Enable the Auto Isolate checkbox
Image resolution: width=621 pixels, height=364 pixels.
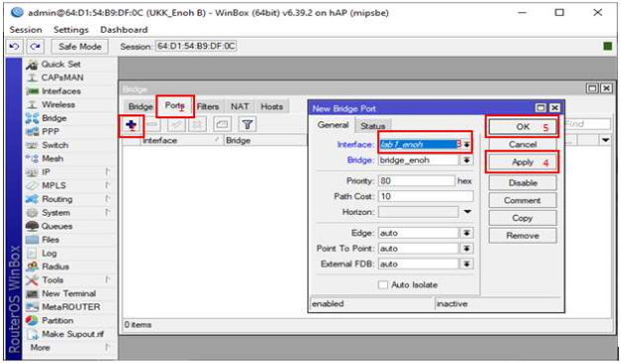click(382, 284)
